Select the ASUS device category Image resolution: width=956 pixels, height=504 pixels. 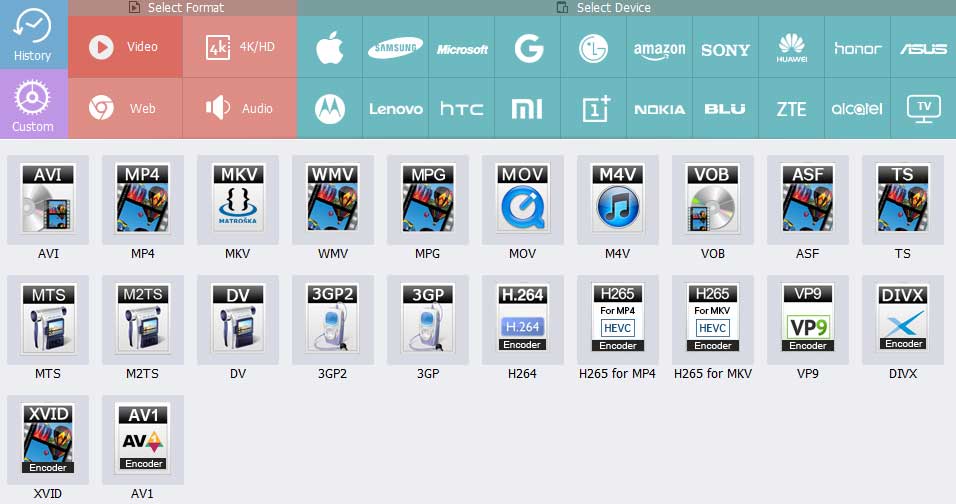pos(924,48)
